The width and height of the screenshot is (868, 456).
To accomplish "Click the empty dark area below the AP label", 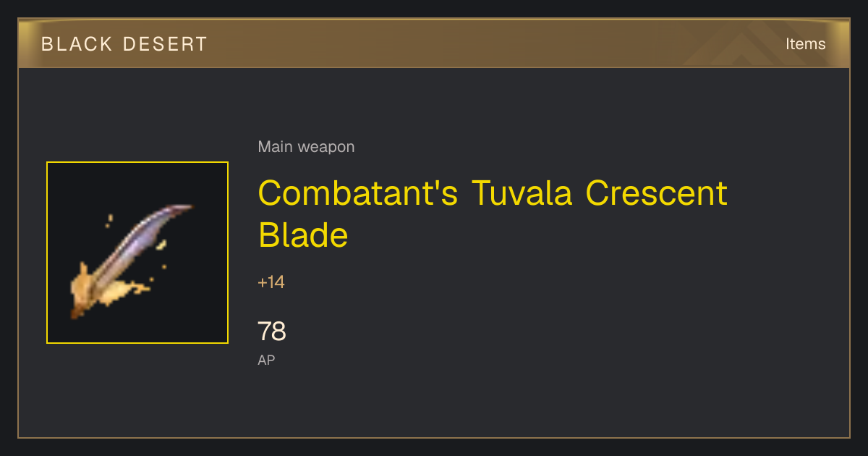I will point(434,402).
